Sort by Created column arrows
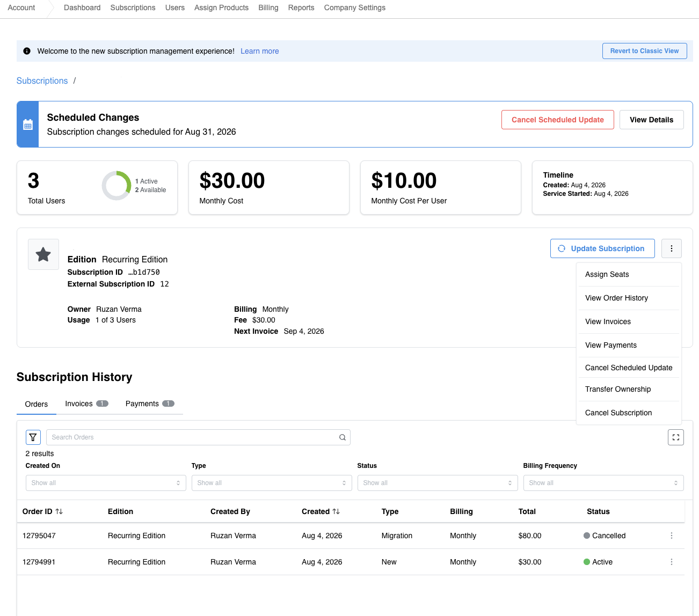Screen dimensions: 699x616 pyautogui.click(x=336, y=511)
